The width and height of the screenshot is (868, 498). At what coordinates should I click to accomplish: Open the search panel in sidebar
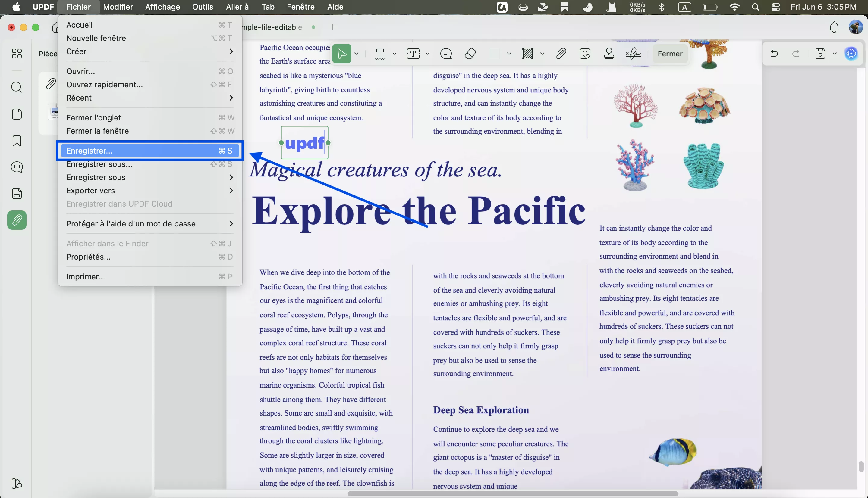pos(17,87)
